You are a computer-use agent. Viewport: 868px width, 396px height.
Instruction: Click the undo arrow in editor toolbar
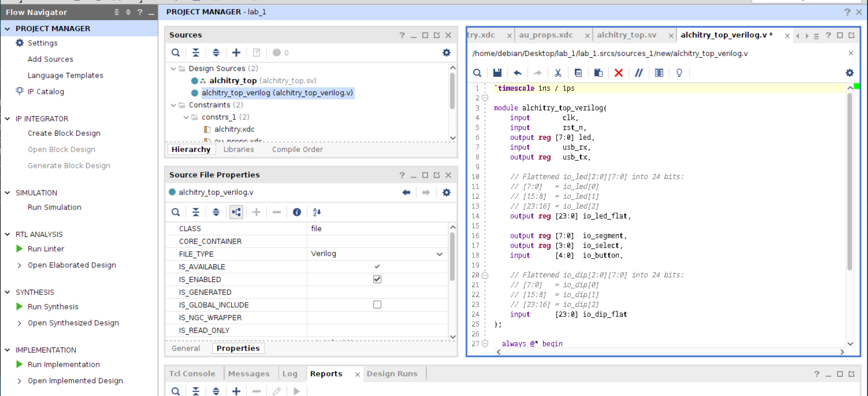pyautogui.click(x=517, y=73)
